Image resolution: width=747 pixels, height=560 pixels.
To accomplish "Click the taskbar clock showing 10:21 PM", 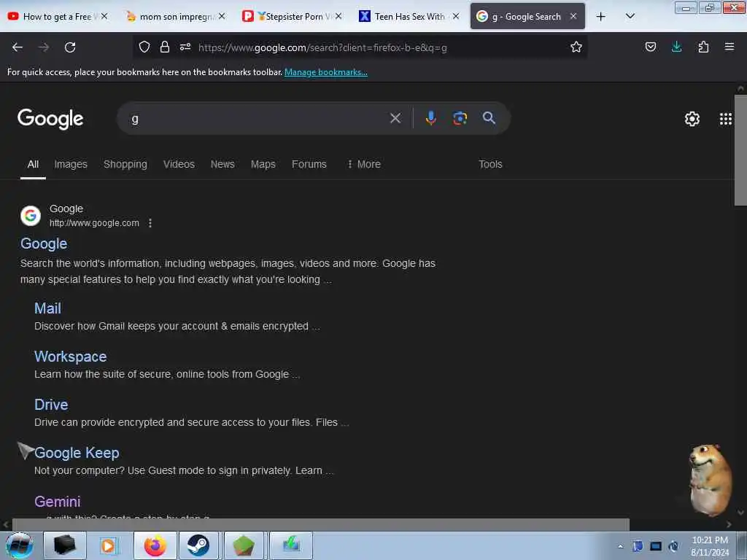I will point(710,546).
